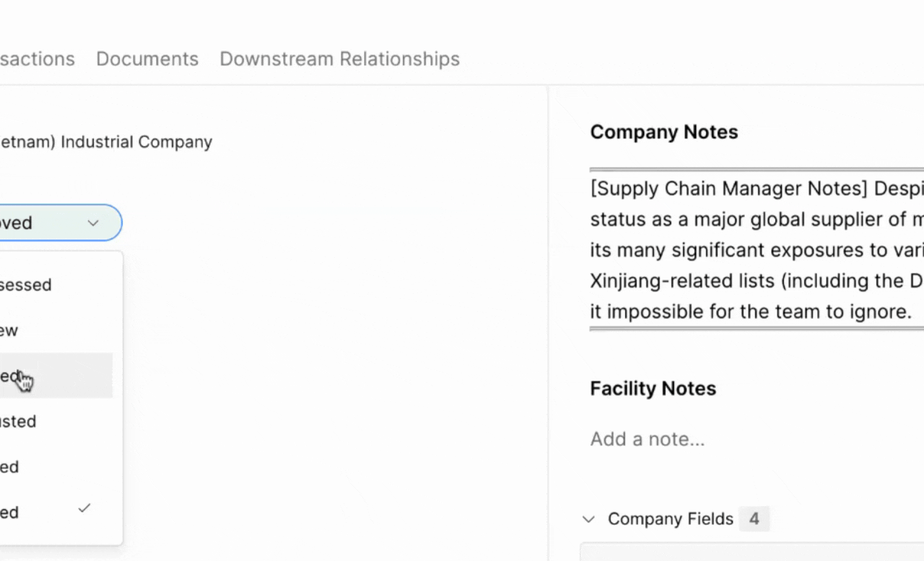Select the status option ending in 'usted'
The image size is (924, 561).
pos(19,421)
